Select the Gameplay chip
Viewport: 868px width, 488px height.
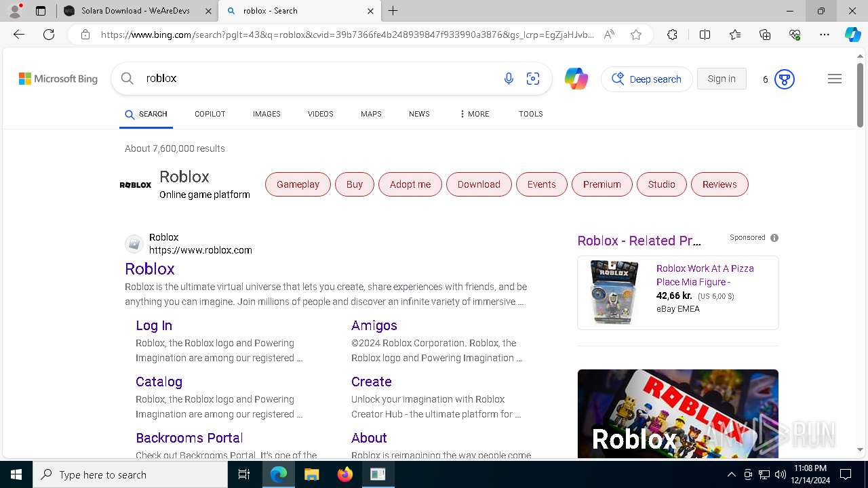click(298, 184)
